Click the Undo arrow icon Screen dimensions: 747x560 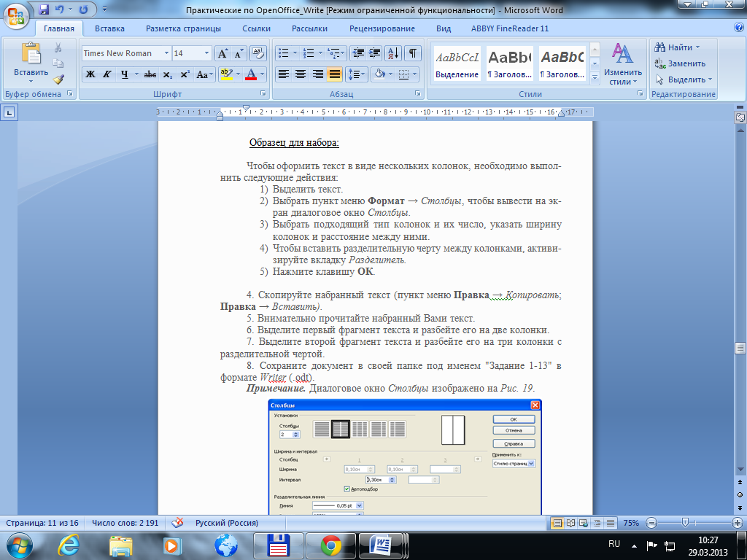click(60, 9)
